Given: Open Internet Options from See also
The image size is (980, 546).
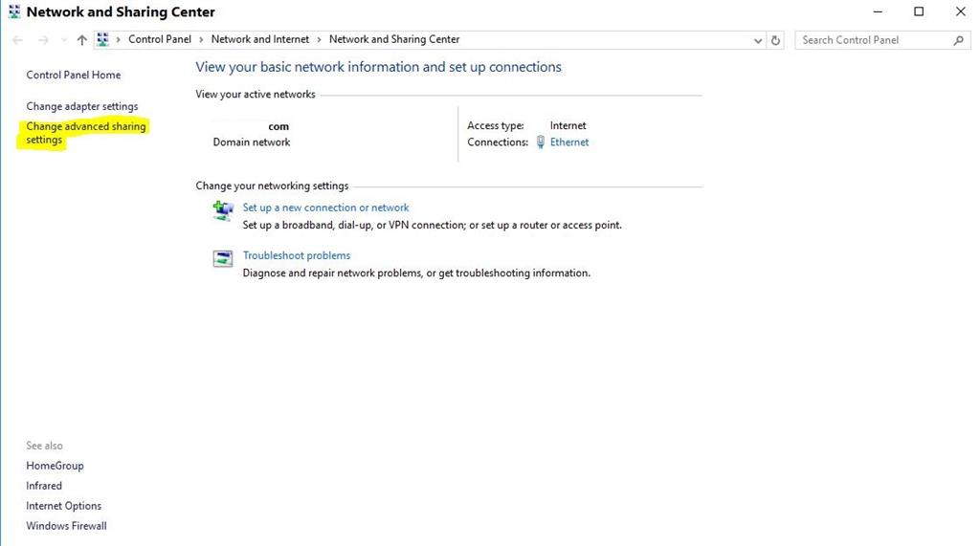Looking at the screenshot, I should [x=63, y=506].
